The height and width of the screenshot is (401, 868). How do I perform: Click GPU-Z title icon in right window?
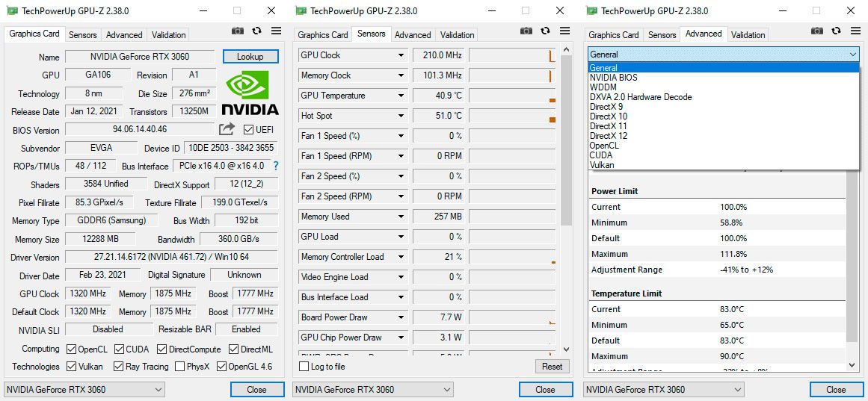tap(592, 10)
